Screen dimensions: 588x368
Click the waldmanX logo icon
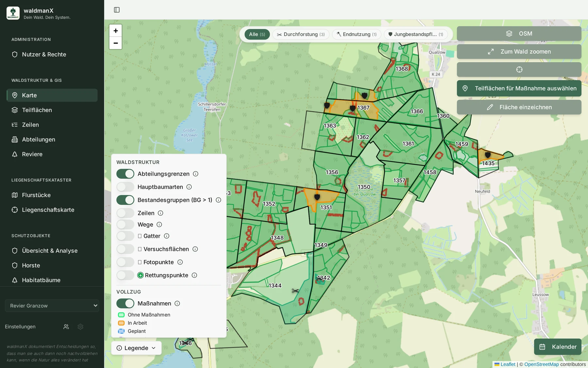point(13,13)
